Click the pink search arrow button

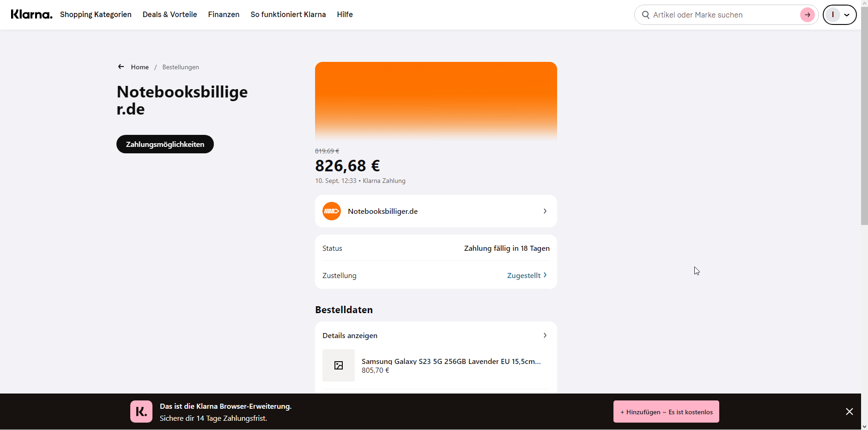(x=807, y=15)
